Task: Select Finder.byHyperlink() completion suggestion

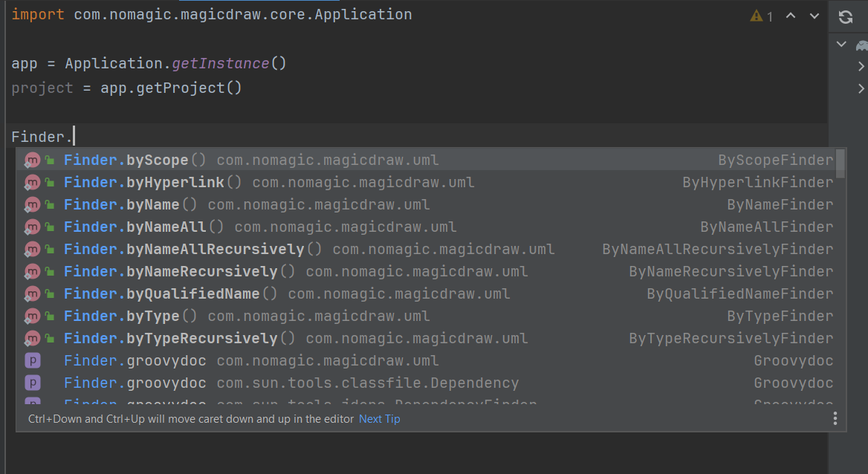Action: click(x=424, y=182)
